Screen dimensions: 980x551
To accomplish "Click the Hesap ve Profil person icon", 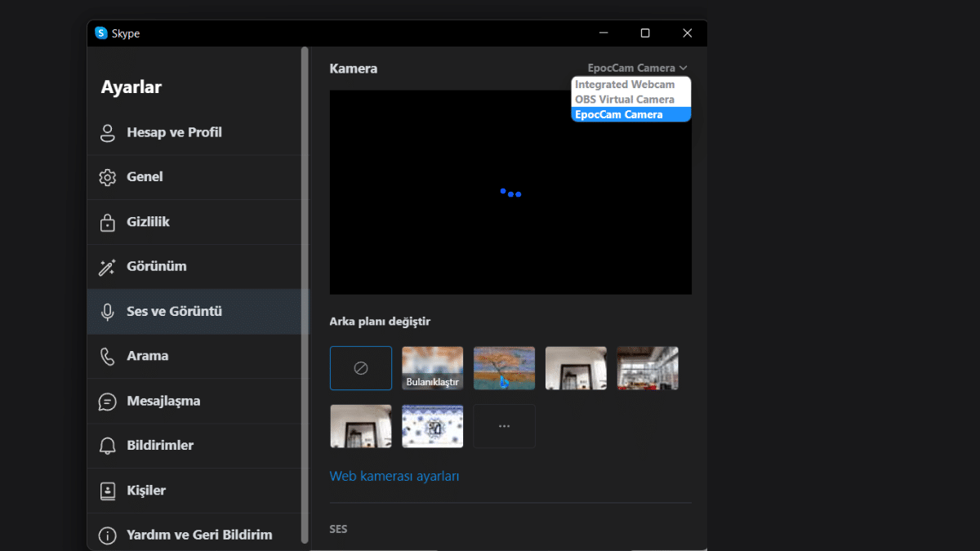I will pyautogui.click(x=107, y=133).
